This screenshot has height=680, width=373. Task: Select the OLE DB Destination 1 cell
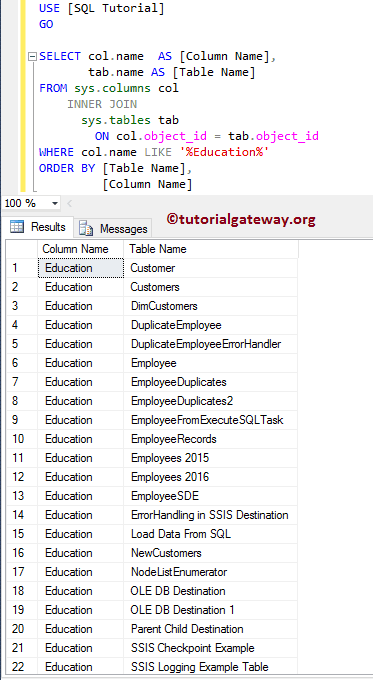click(211, 610)
